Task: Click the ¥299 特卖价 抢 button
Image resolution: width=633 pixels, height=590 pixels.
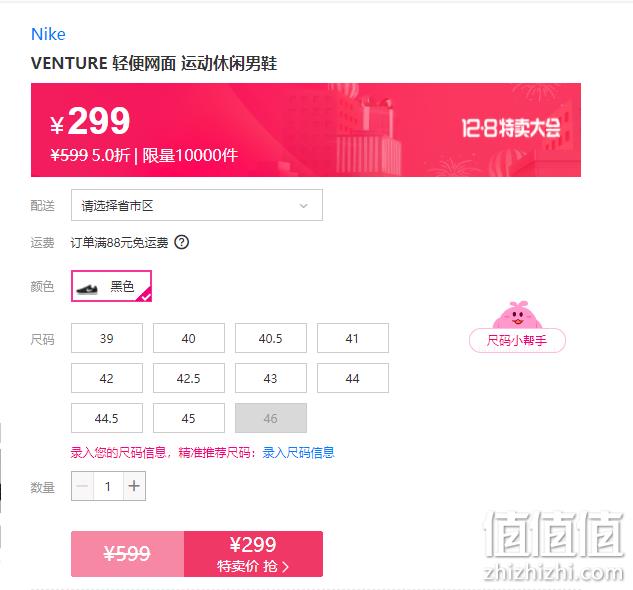Action: point(253,554)
